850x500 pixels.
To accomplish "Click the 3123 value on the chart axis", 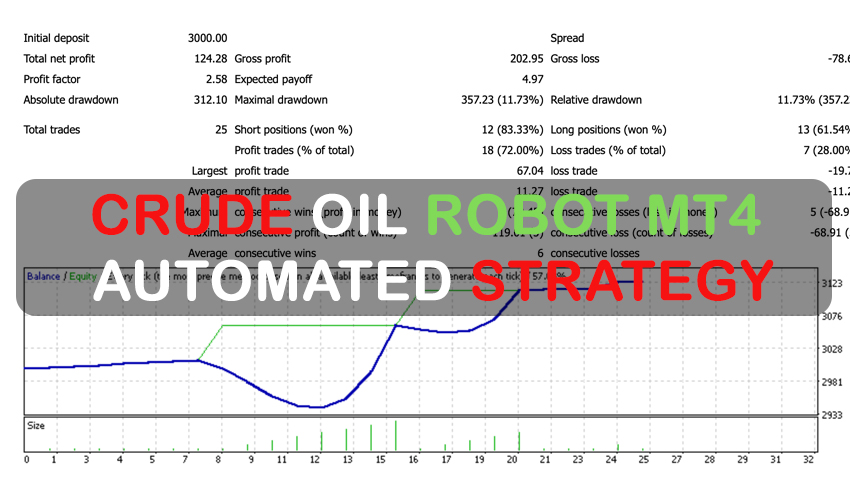I will (832, 284).
